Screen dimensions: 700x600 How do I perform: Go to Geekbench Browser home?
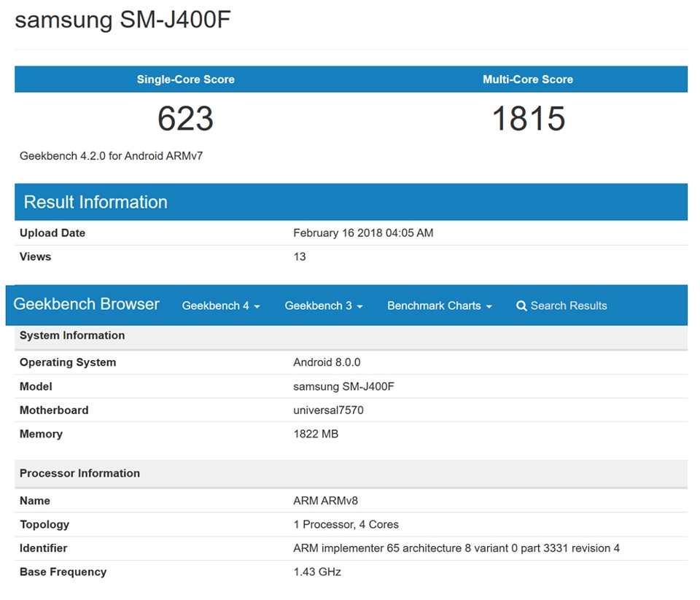pyautogui.click(x=86, y=304)
